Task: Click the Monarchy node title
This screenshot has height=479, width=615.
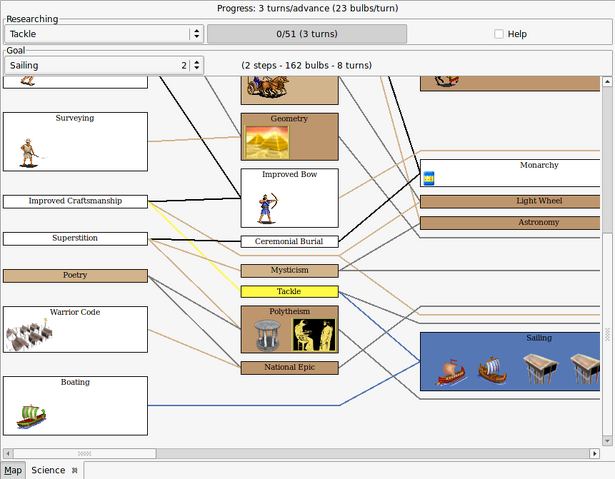Action: [539, 165]
